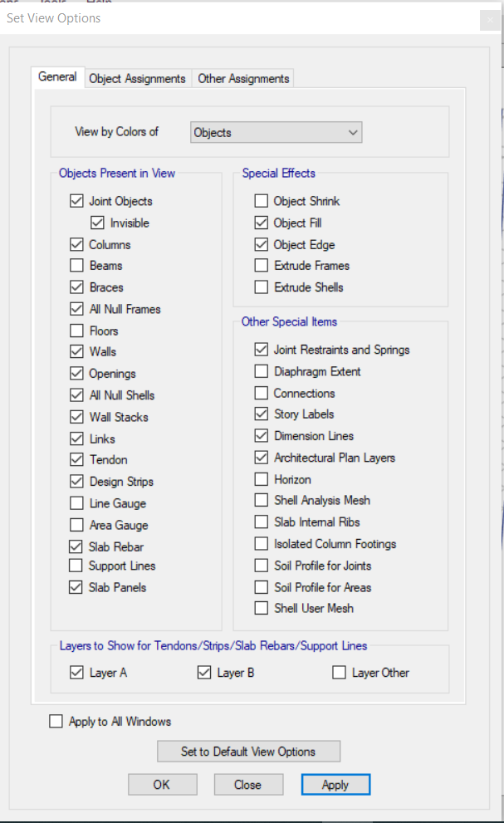Enable Object Shrink special effect
Viewport: 504px width, 823px height.
pyautogui.click(x=261, y=201)
